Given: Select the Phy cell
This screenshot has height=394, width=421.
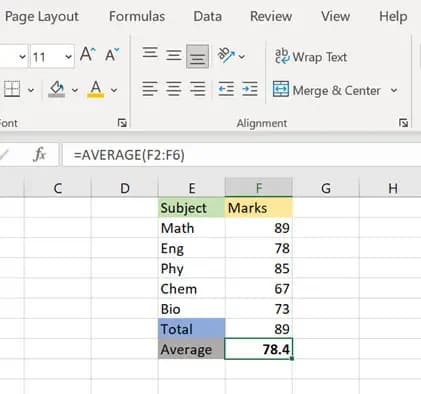Looking at the screenshot, I should (x=192, y=268).
